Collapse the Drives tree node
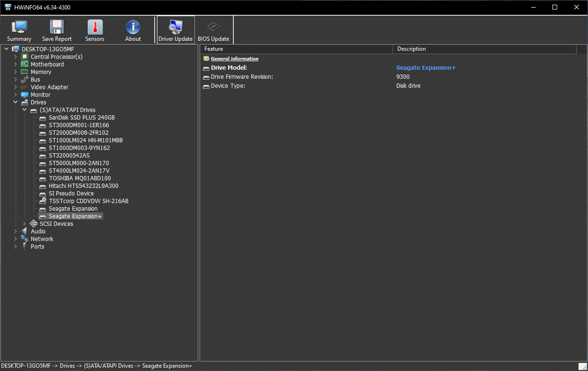This screenshot has height=371, width=588. [x=15, y=102]
